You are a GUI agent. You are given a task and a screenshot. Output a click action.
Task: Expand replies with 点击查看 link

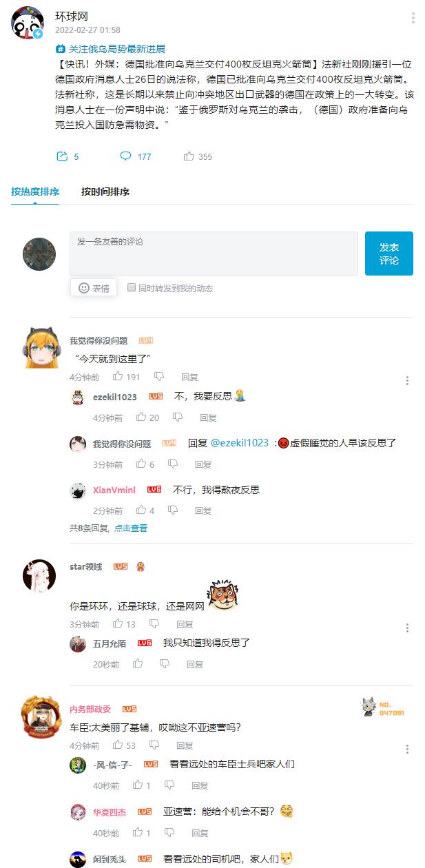point(131,528)
